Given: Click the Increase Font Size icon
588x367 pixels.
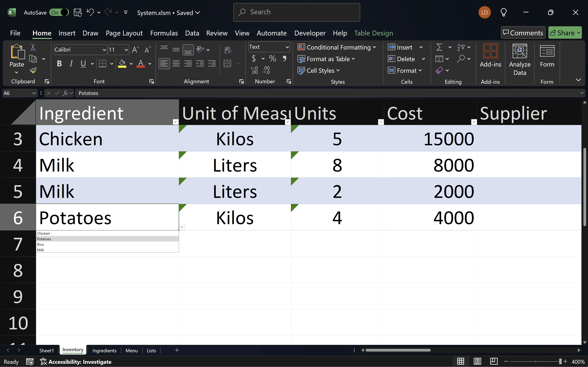Looking at the screenshot, I should click(135, 50).
